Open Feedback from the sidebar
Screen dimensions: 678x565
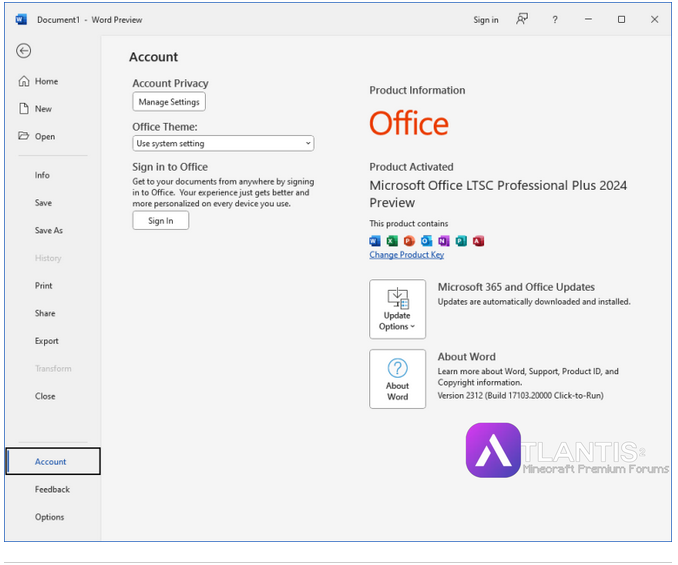(x=53, y=489)
